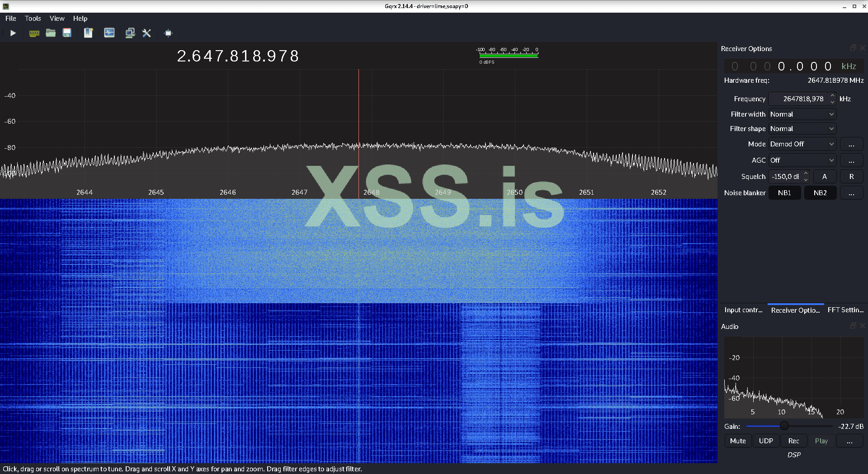Viewport: 868px width, 474px height.
Task: Mute the audio output
Action: tap(738, 441)
